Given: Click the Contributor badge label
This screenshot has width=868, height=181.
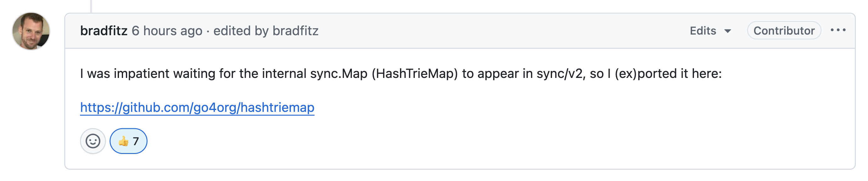Looking at the screenshot, I should [784, 30].
